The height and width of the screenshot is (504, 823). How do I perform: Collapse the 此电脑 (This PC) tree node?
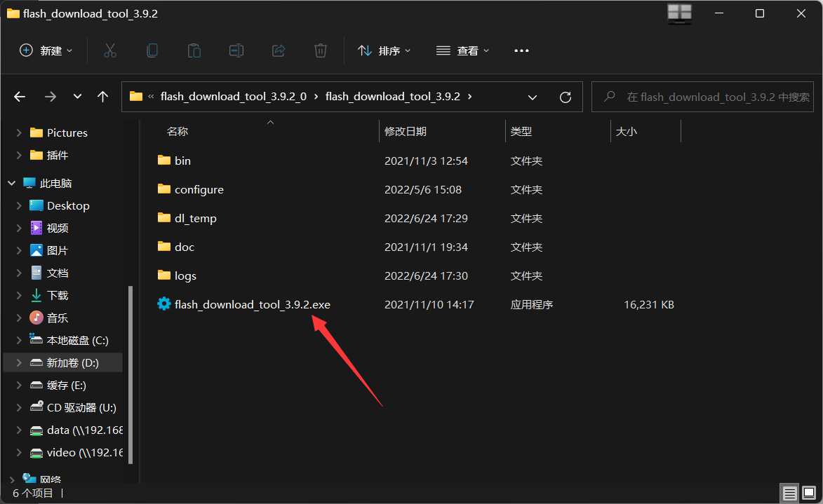tap(12, 183)
